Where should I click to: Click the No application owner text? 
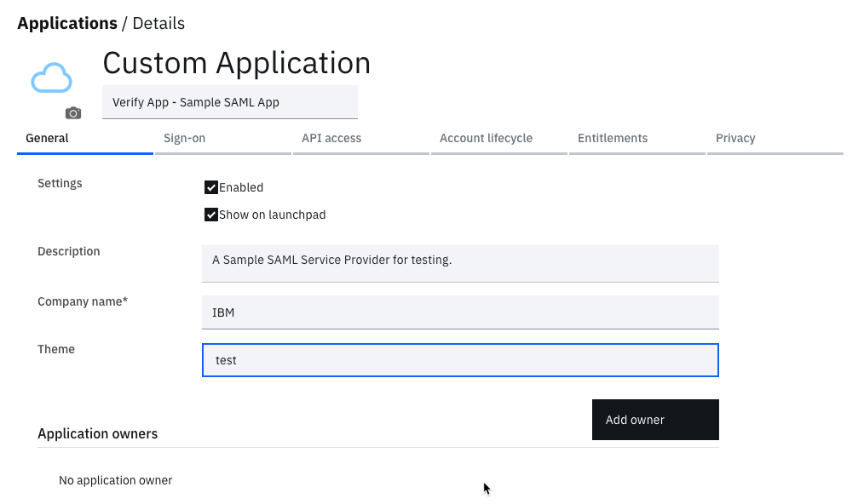click(x=116, y=480)
